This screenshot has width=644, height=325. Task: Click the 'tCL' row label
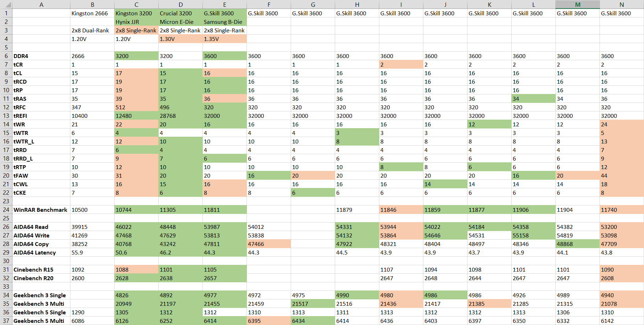[x=41, y=73]
